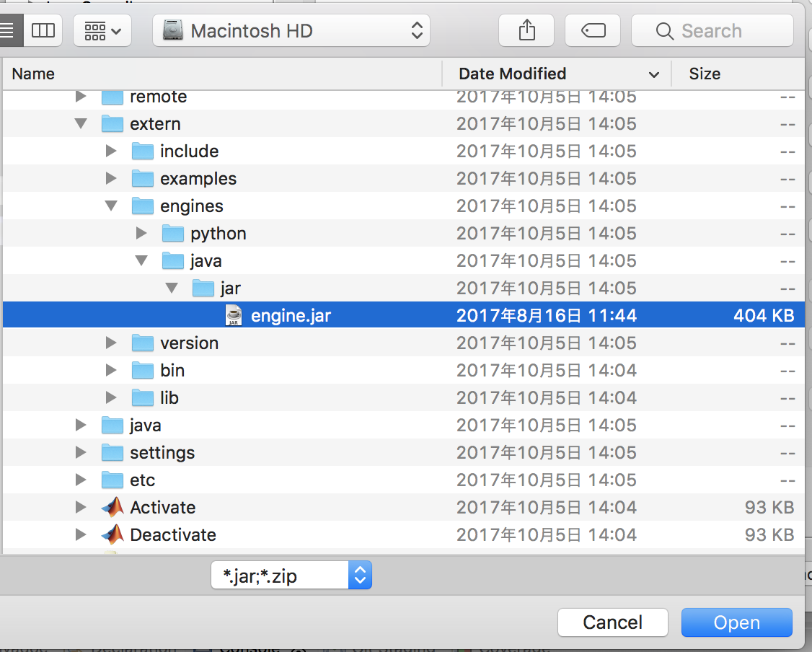
Task: Expand the remote folder
Action: tap(81, 97)
